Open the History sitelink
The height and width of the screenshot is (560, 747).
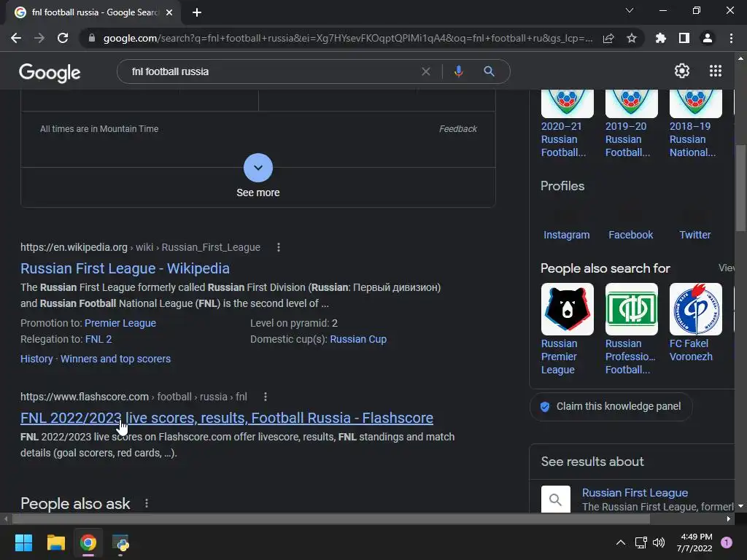[36, 359]
